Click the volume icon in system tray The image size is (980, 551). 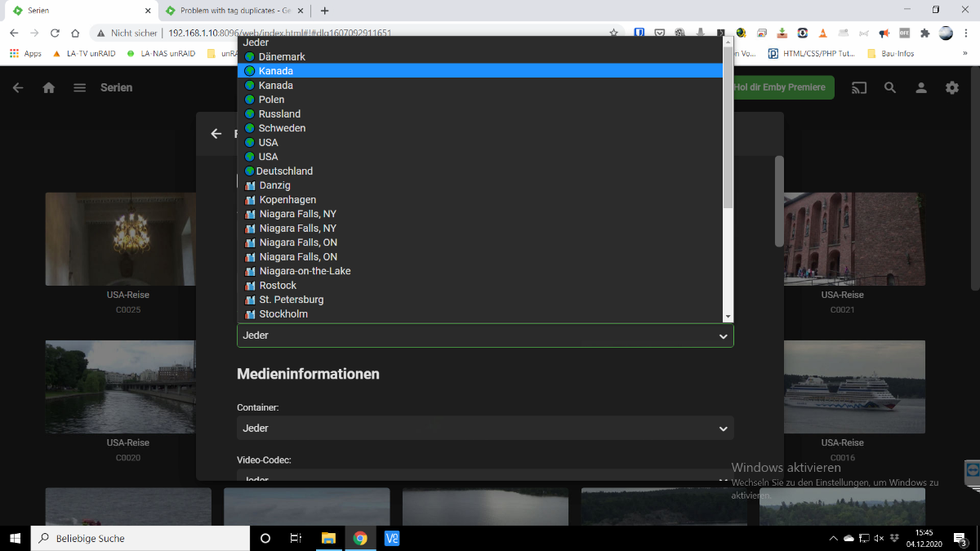(x=879, y=539)
